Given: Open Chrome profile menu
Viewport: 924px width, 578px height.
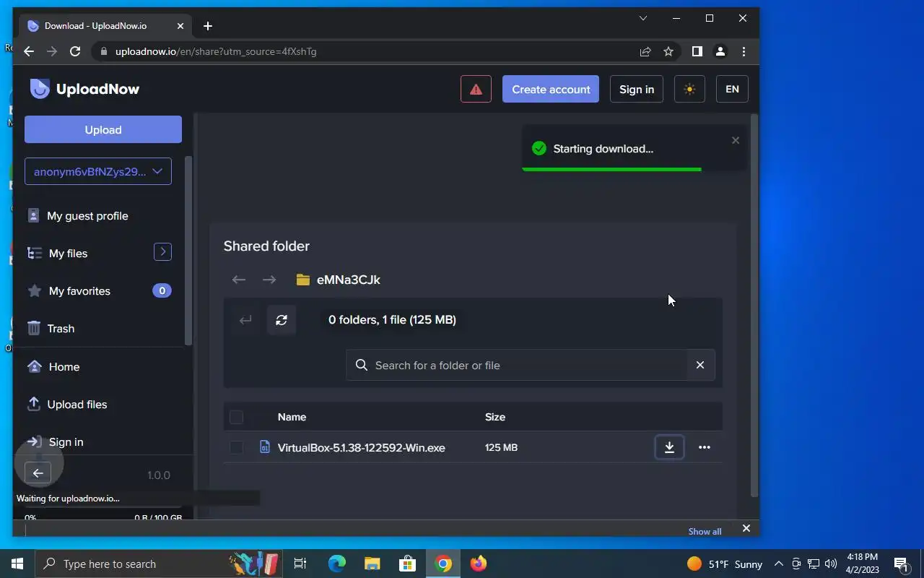Looking at the screenshot, I should [720, 51].
